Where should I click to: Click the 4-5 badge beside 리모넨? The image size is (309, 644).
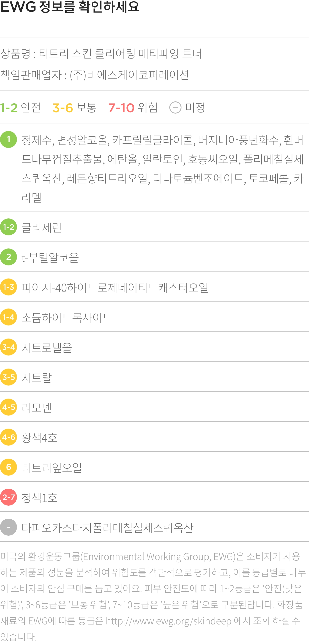click(x=8, y=407)
